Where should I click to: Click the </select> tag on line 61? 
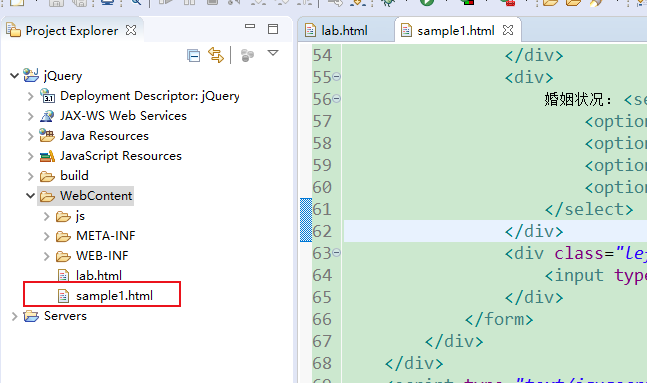tap(589, 210)
